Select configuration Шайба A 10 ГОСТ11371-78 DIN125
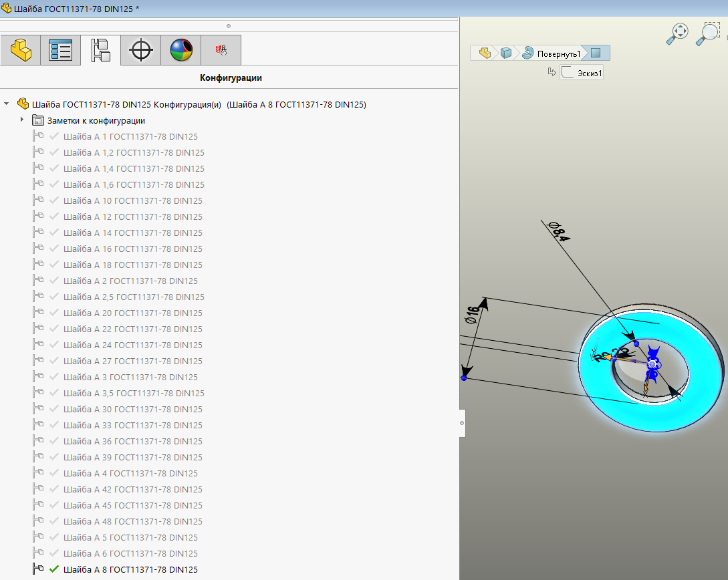The height and width of the screenshot is (580, 728). tap(132, 200)
